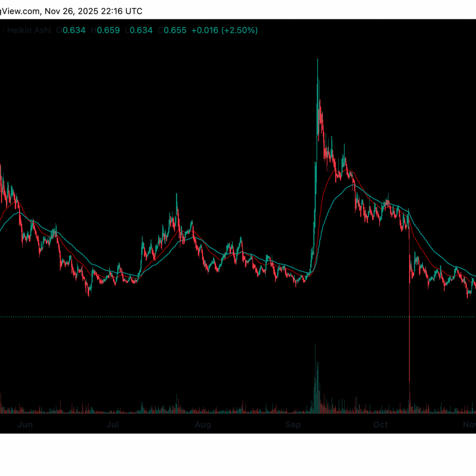Screen dimensions: 476x476
Task: Select the Low value 0.634 in legend
Action: coord(141,30)
